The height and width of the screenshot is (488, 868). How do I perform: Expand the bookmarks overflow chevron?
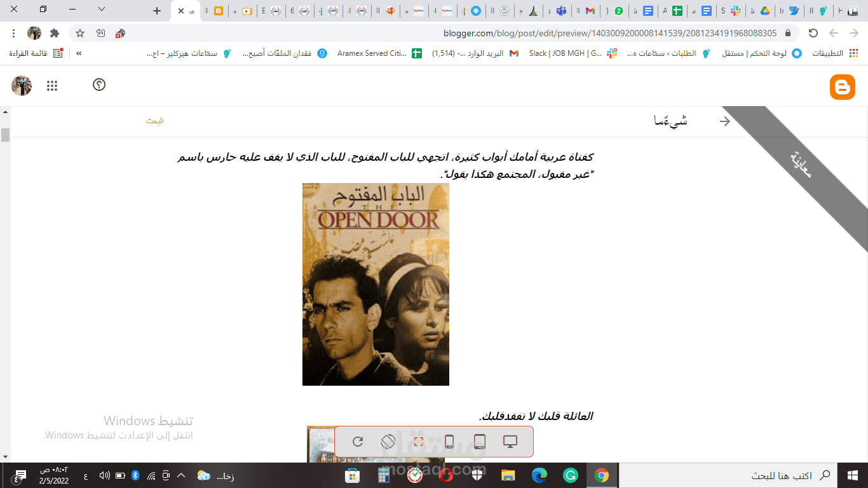(x=79, y=53)
